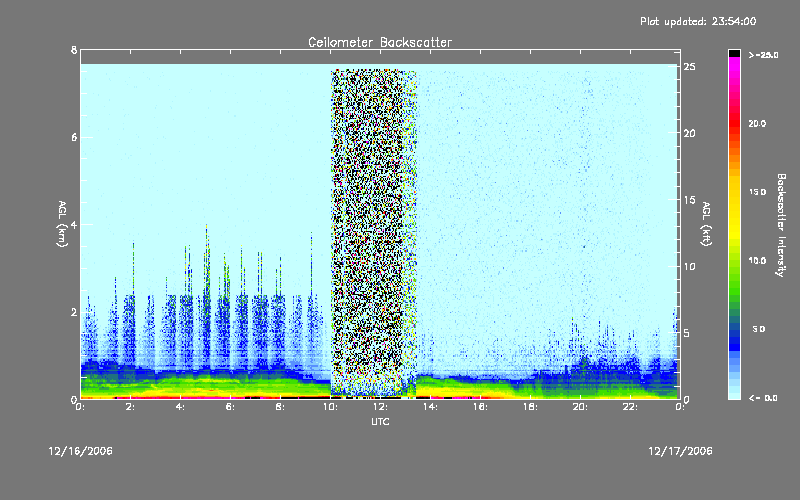The image size is (800, 500).
Task: Click the "10:" UTC hour tick label
Action: pyautogui.click(x=331, y=407)
